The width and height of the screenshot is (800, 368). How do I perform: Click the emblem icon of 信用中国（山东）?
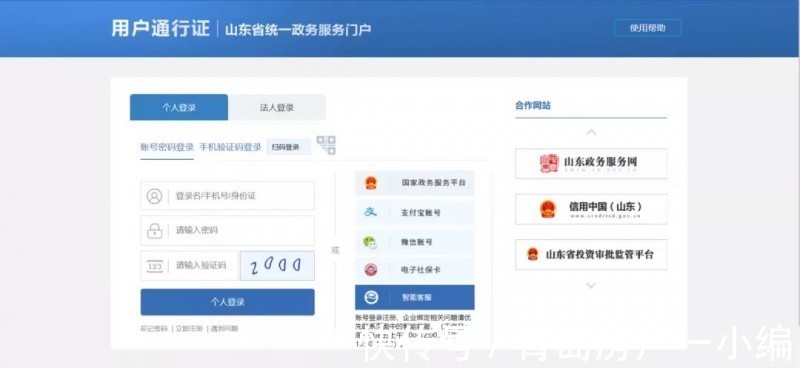(x=548, y=209)
